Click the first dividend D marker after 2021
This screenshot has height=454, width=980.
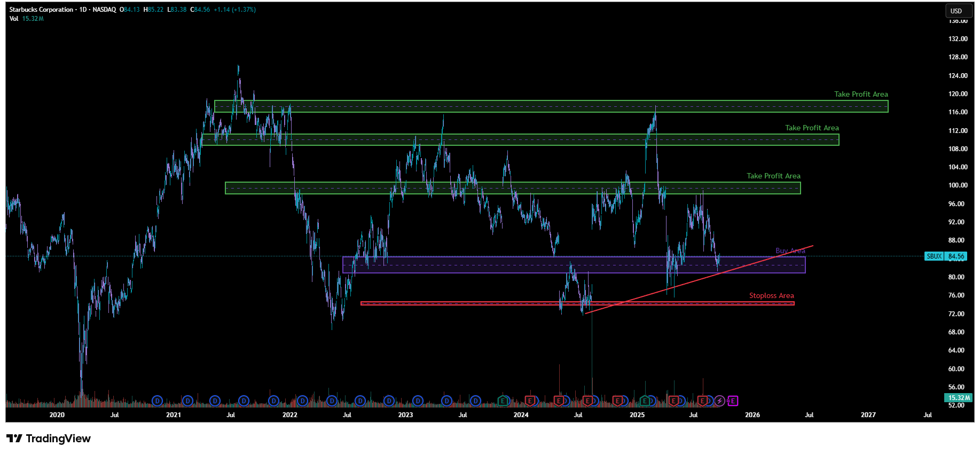(x=187, y=401)
